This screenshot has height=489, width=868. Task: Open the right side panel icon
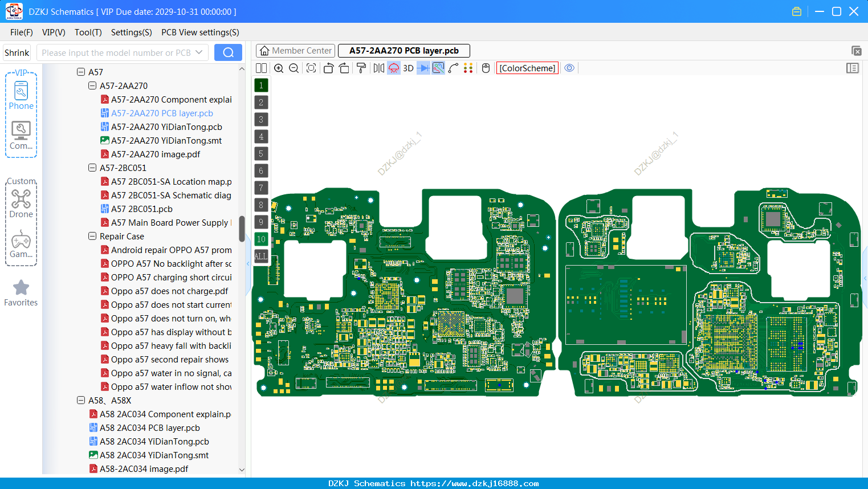point(853,68)
